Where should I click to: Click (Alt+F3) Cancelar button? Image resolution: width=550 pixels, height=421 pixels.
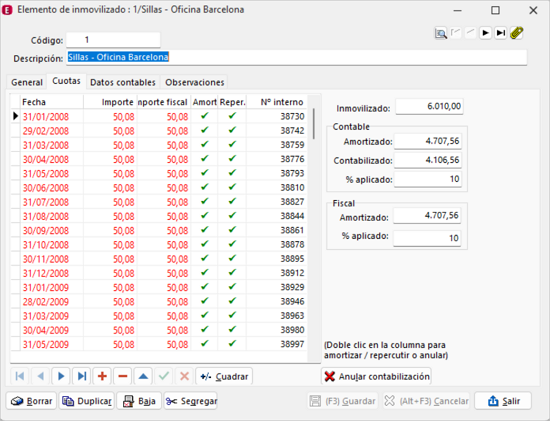pyautogui.click(x=426, y=401)
